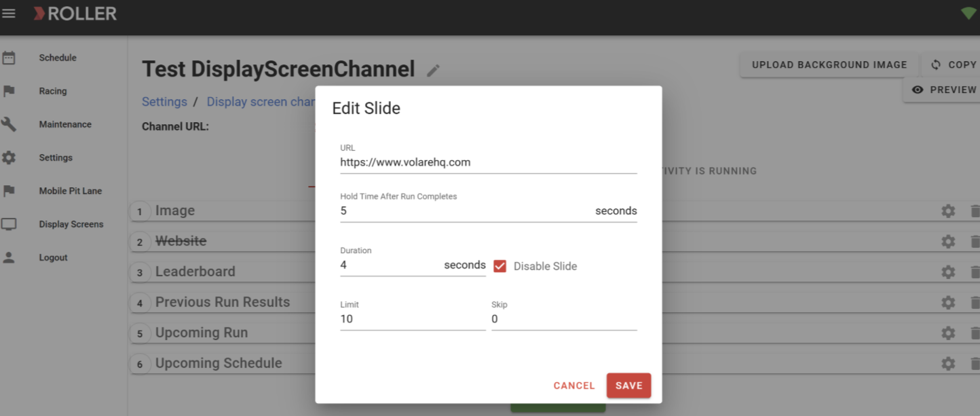Click the pencil icon beside channel title
980x416 pixels.
(x=433, y=71)
